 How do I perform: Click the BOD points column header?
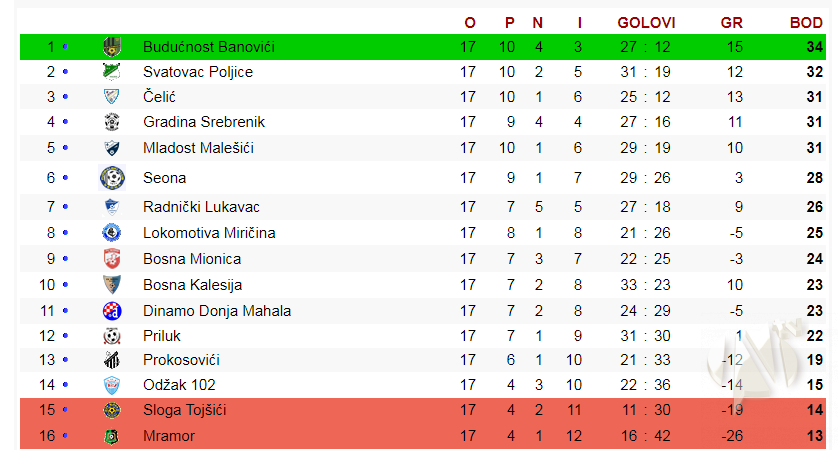806,22
